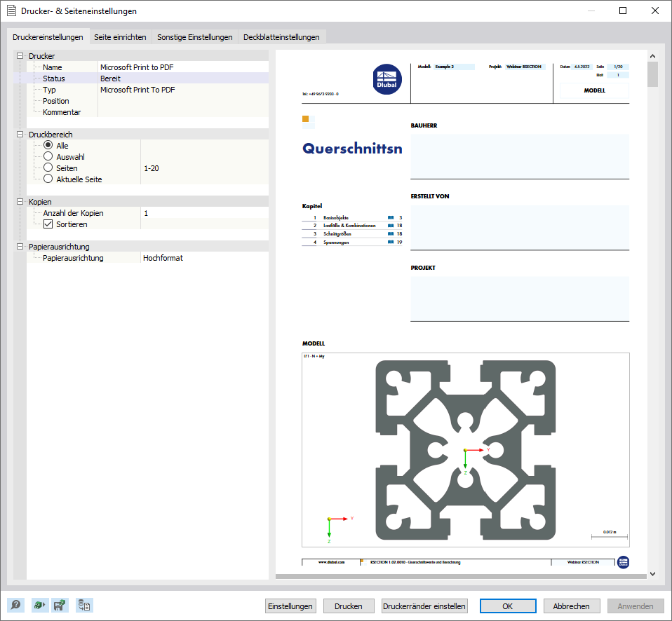Open the Deckblatteinstellungen tab
This screenshot has height=621, width=672.
(281, 37)
